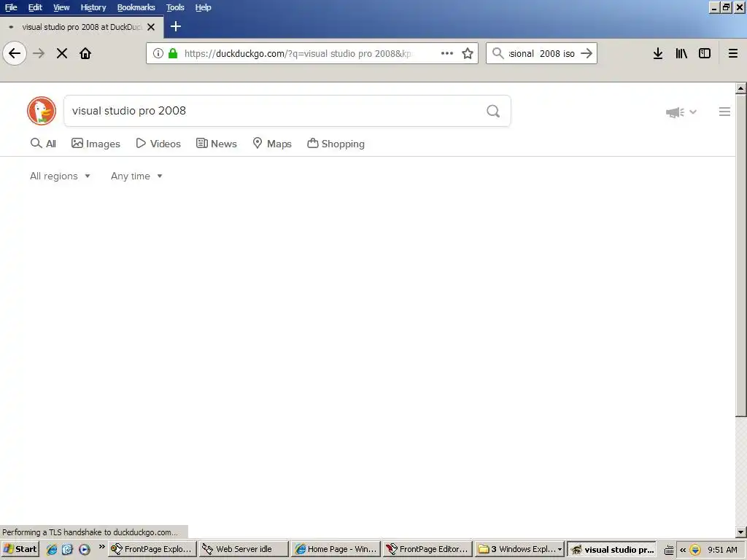747x560 pixels.
Task: Switch to News results
Action: (x=216, y=144)
